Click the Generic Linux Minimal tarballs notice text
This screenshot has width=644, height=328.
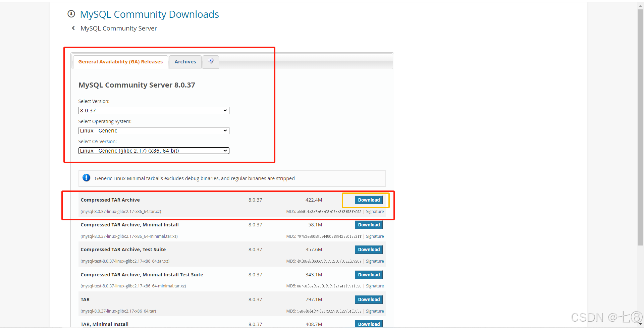click(195, 178)
